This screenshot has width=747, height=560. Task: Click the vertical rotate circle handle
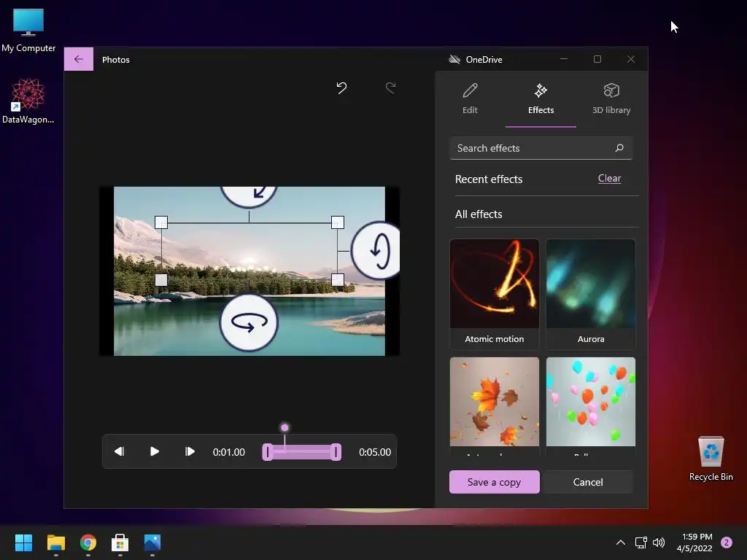tap(376, 250)
